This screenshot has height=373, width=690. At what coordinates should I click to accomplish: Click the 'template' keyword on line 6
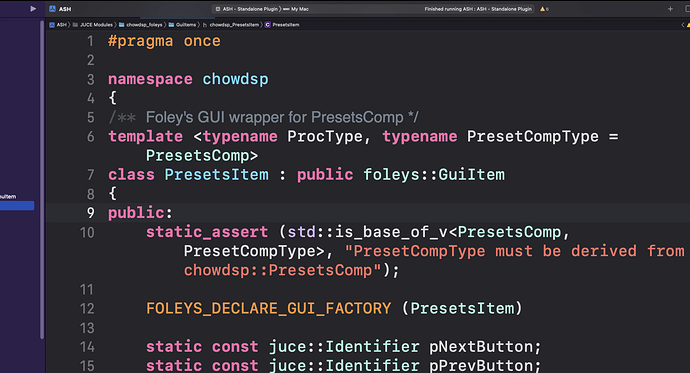[145, 137]
